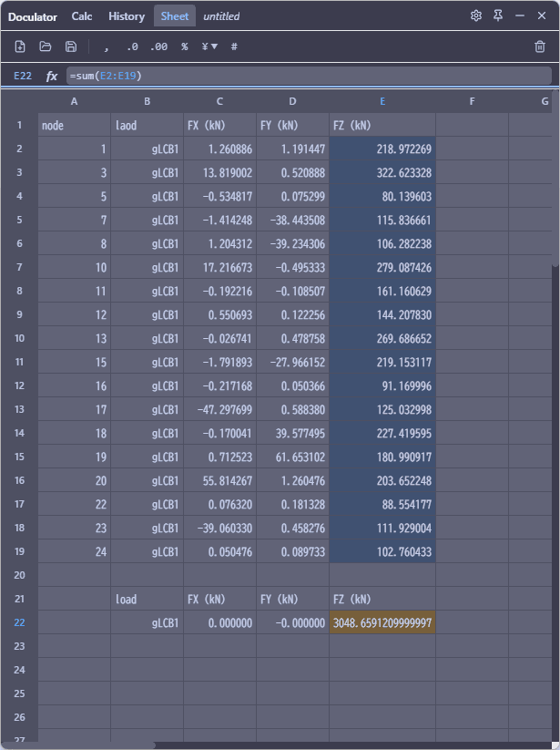This screenshot has height=750, width=560.
Task: Click 'load' label in row 21
Action: (148, 600)
